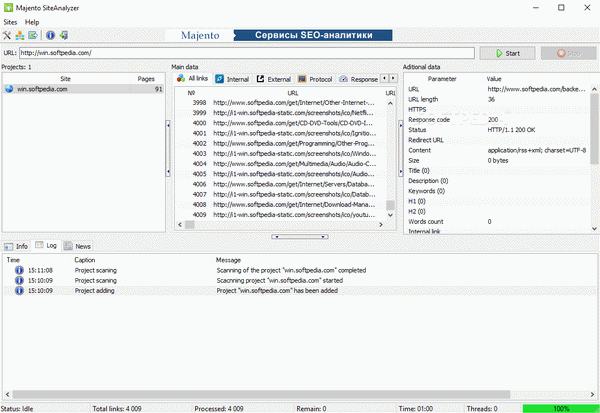The width and height of the screenshot is (600, 413).
Task: Select the 15:11:08 scanning completed log entry
Action: pos(300,270)
